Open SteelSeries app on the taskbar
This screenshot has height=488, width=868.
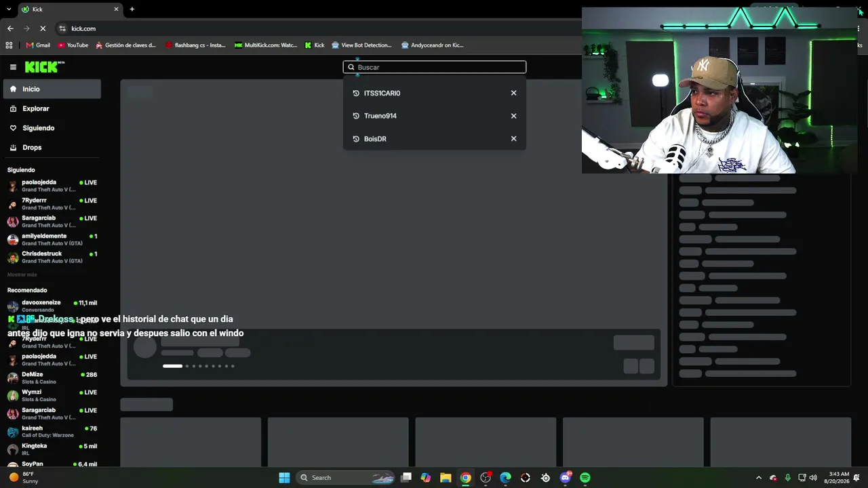545,478
